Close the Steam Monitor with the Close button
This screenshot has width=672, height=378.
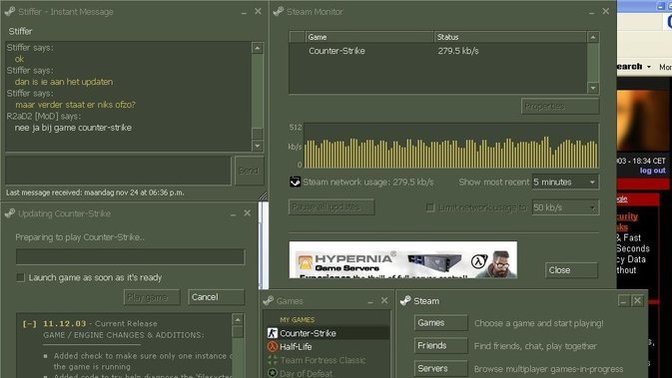pyautogui.click(x=571, y=270)
